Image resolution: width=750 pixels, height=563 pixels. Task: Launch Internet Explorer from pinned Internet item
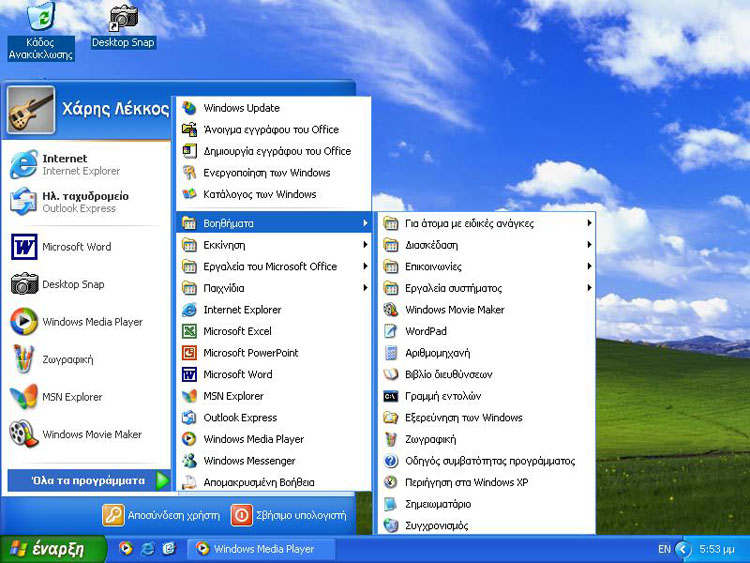(x=86, y=164)
